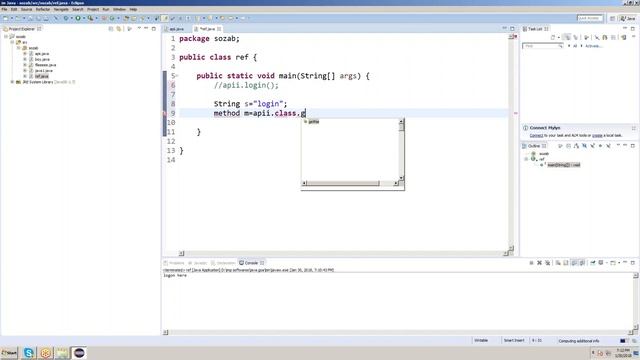Click the Save toolbar icon
640x360 pixels.
point(31,18)
